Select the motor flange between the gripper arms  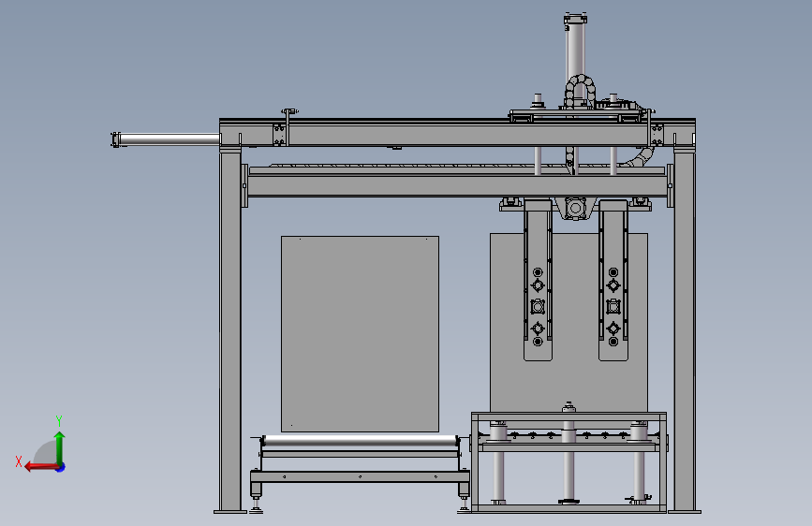tap(575, 209)
